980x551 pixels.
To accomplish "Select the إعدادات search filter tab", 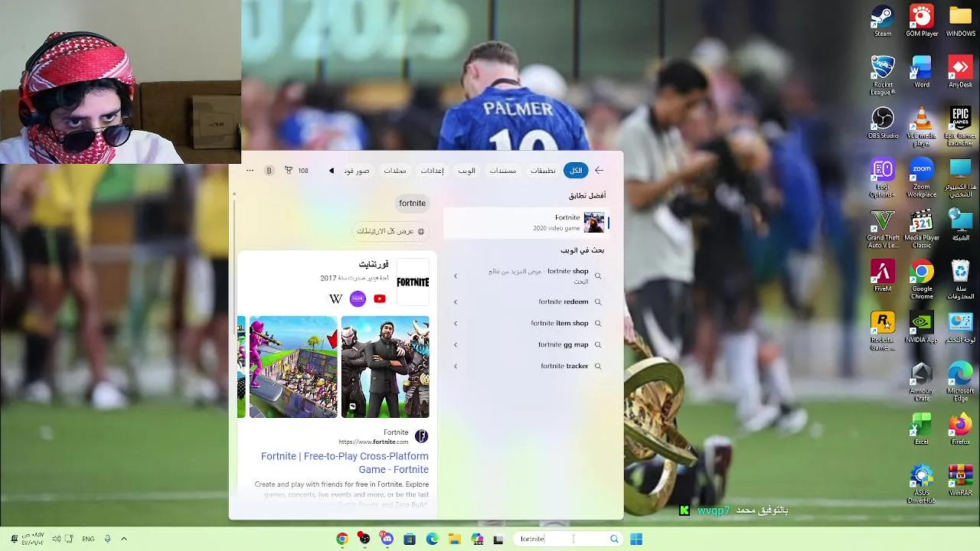I will 433,171.
